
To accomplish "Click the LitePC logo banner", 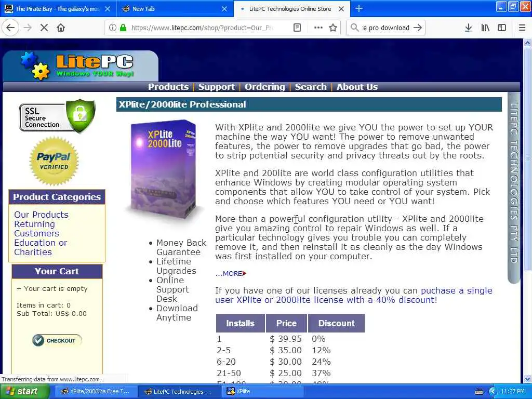I will [x=81, y=66].
